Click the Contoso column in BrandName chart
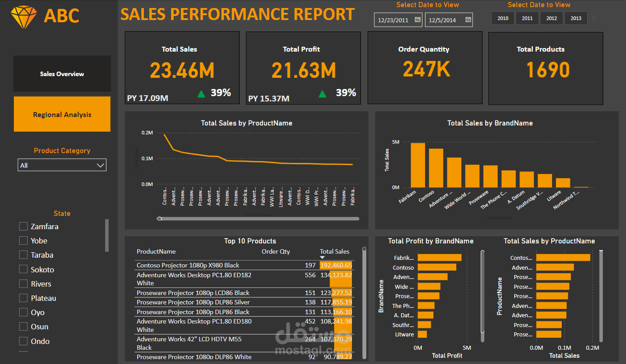 [436, 168]
